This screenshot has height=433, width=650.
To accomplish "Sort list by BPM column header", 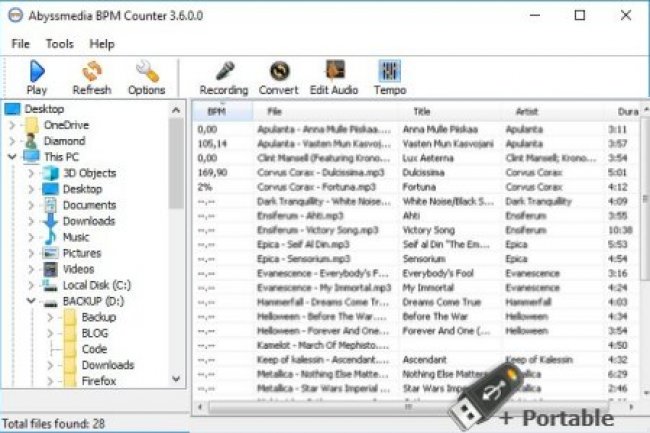I will [215, 111].
